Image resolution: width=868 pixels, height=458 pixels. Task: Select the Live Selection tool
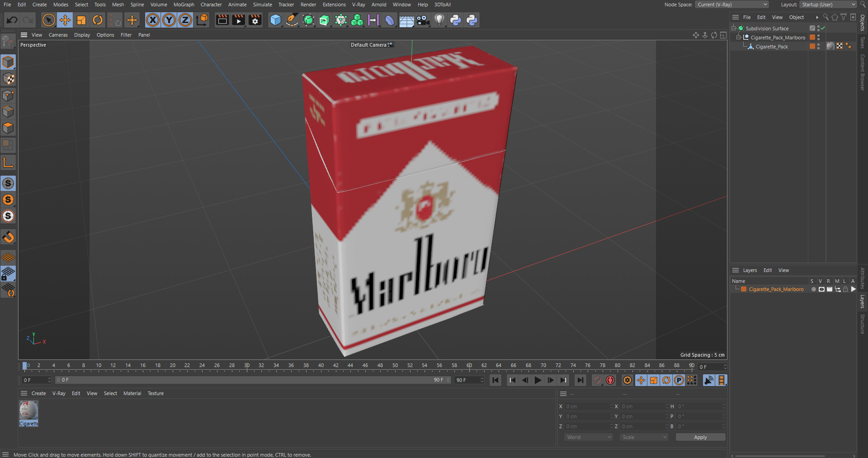48,20
